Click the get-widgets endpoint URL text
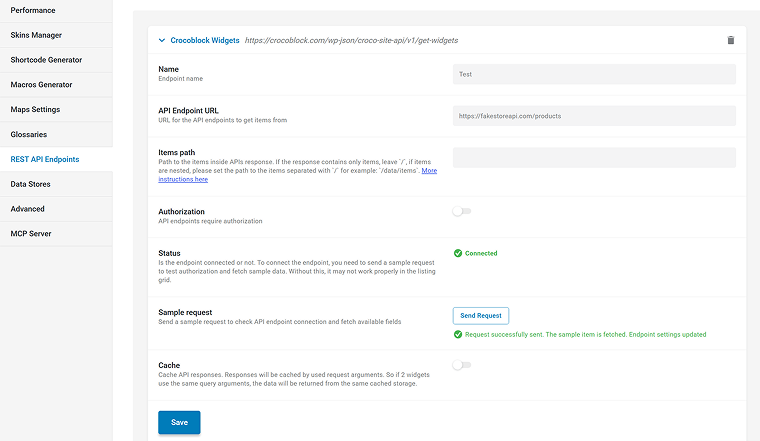This screenshot has height=441, width=760. tap(351, 40)
